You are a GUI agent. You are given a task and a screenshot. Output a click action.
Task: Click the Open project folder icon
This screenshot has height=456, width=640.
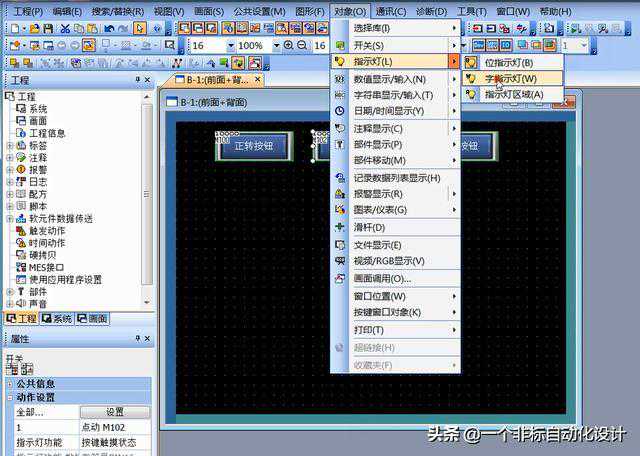[31, 28]
